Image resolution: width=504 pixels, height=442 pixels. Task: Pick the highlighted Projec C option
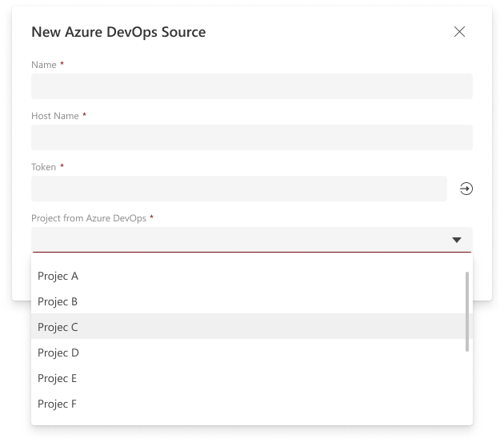tap(58, 327)
